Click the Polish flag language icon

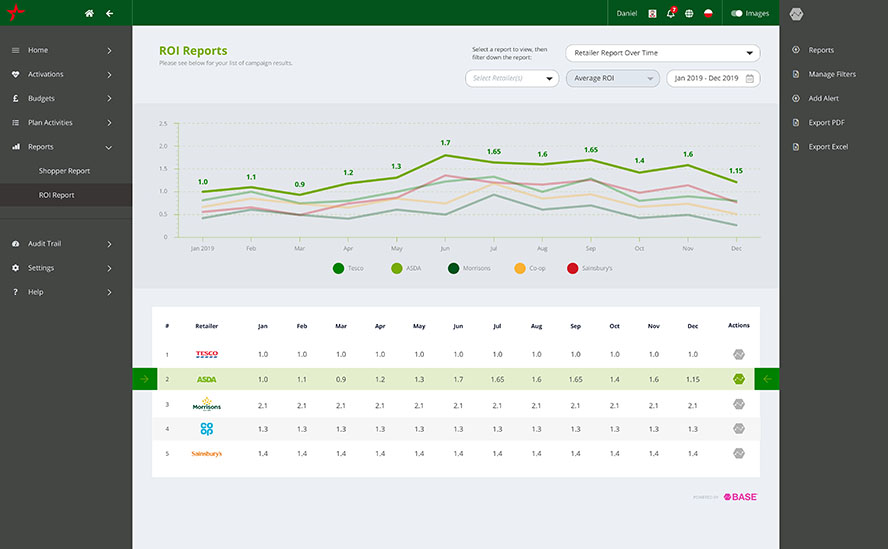(x=709, y=13)
